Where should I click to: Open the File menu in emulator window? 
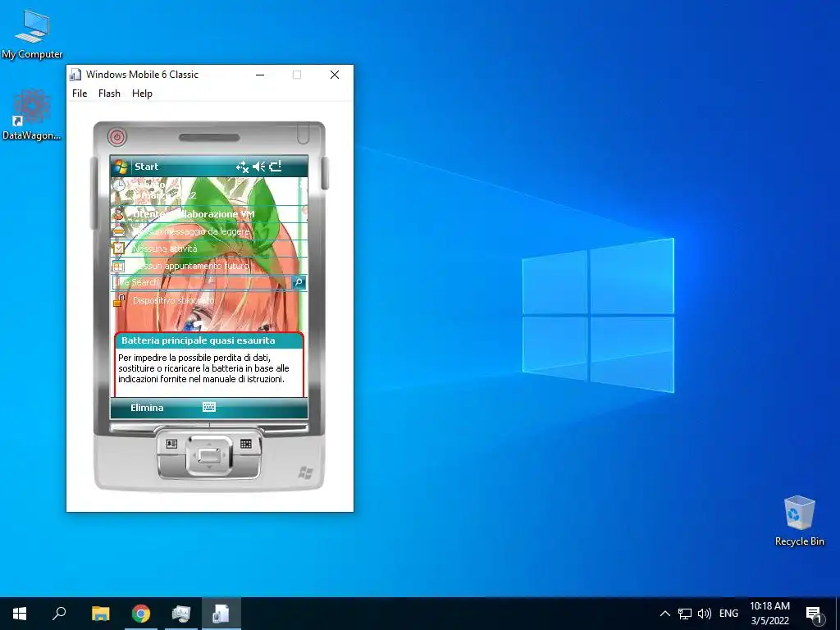click(x=80, y=94)
